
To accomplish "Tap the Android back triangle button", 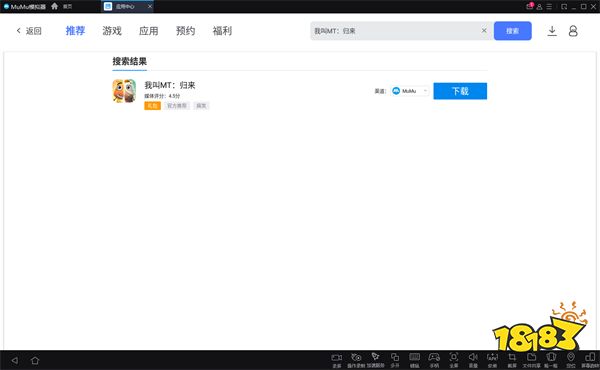I will click(15, 360).
